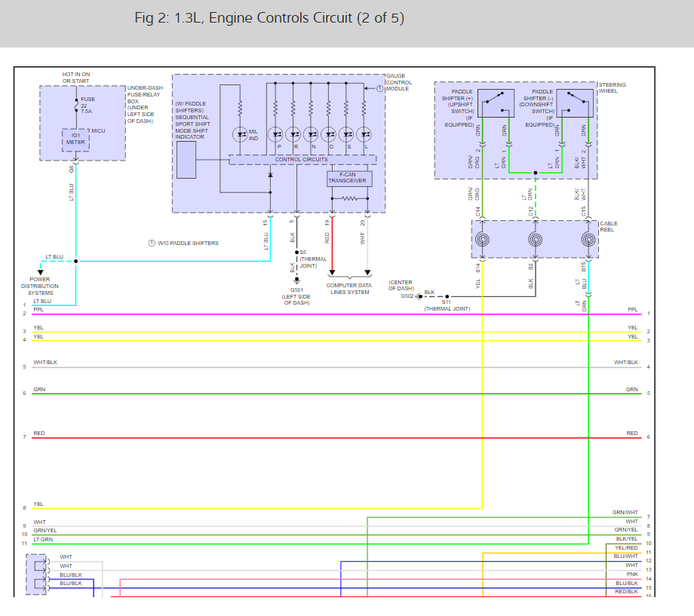The width and height of the screenshot is (694, 616).
Task: Click the IG1 Meter box
Action: pyautogui.click(x=75, y=139)
